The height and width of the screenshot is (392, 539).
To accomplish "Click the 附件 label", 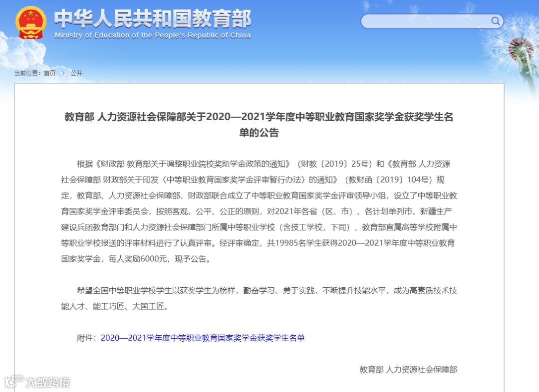I will pos(87,338).
